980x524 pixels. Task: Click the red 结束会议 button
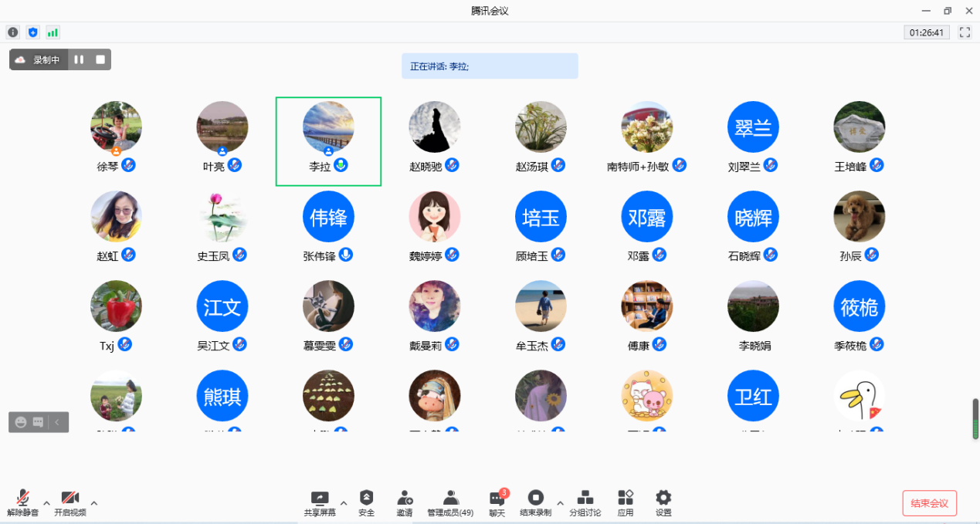coord(929,503)
